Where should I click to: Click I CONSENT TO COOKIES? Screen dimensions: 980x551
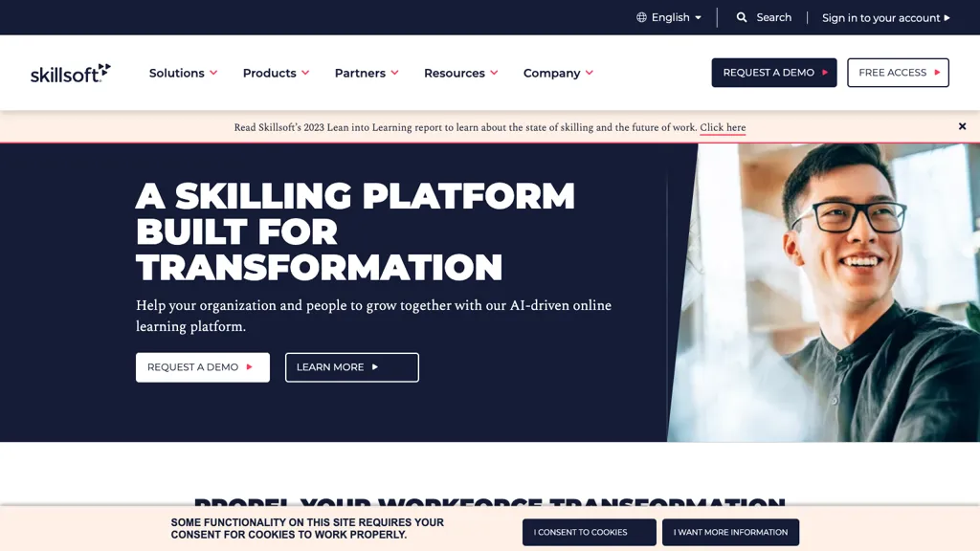coord(589,532)
